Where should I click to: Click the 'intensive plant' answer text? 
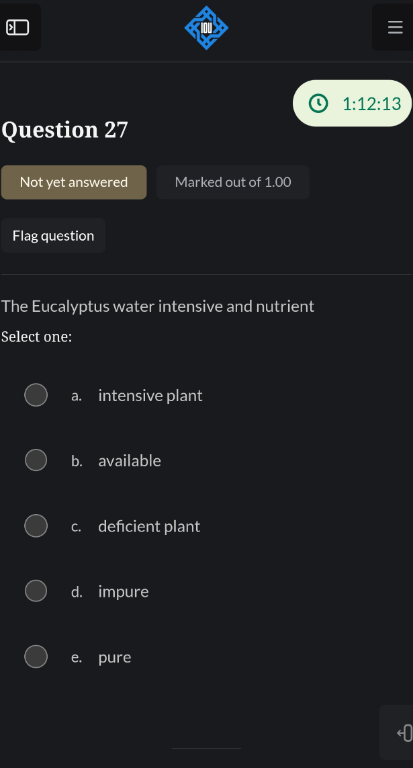(150, 395)
